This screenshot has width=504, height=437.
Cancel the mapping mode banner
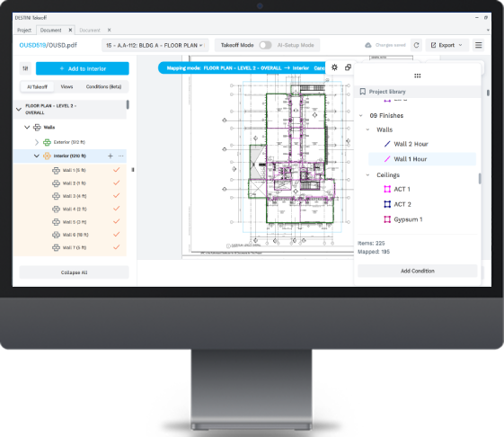[x=319, y=68]
